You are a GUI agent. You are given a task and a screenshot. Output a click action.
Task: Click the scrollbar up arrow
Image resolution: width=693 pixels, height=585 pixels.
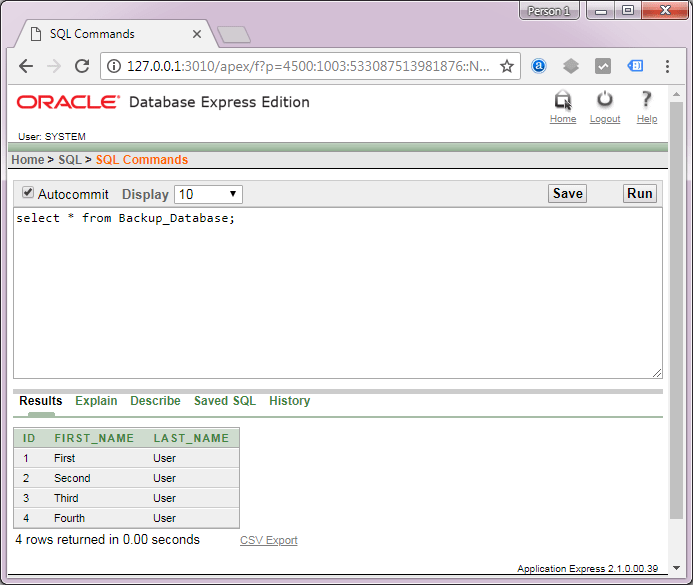click(x=676, y=94)
